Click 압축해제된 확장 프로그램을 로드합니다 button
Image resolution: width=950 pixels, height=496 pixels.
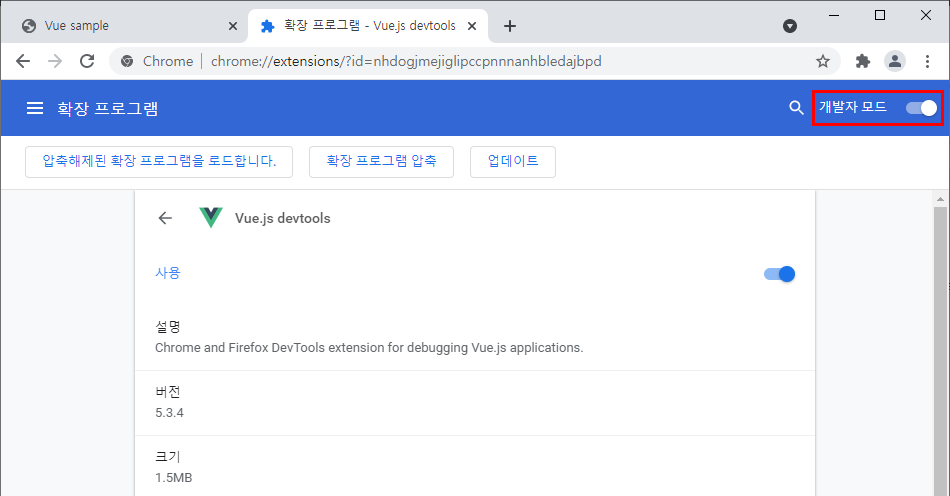[x=159, y=162]
